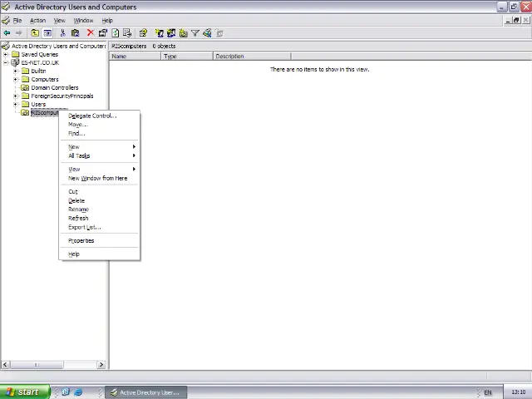This screenshot has width=532, height=399.
Task: Expand the Users folder node
Action: [16, 105]
